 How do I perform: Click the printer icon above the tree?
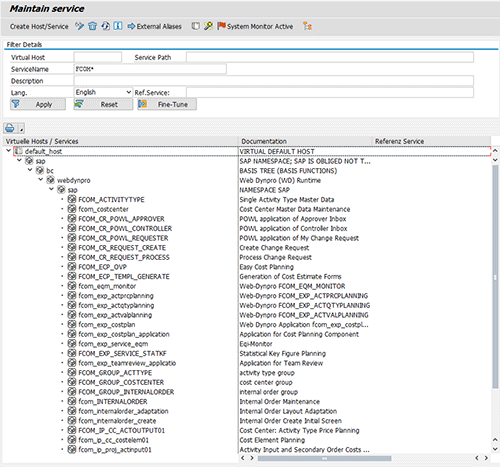coord(10,128)
